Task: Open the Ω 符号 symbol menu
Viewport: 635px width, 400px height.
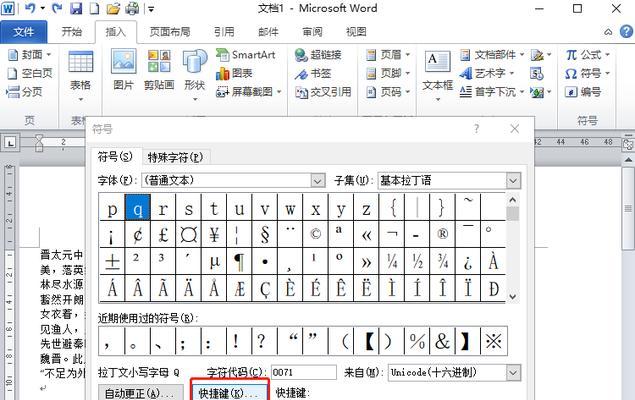Action: click(x=587, y=73)
